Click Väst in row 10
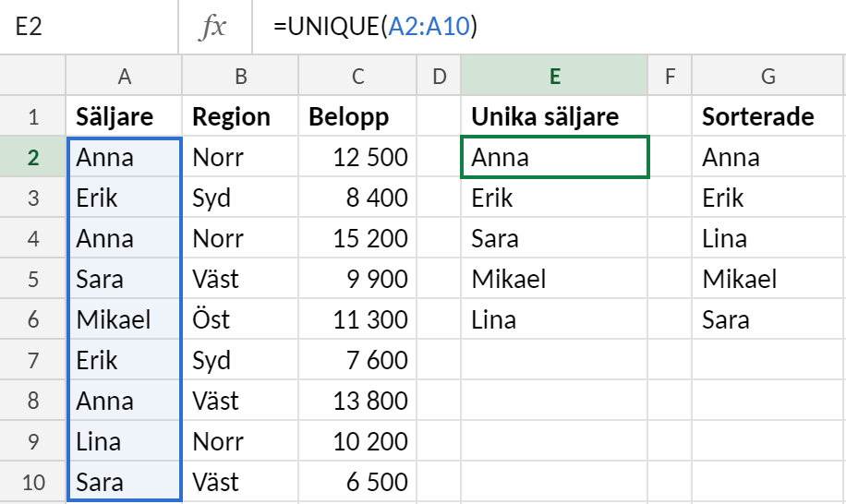846x504 pixels. 241,482
